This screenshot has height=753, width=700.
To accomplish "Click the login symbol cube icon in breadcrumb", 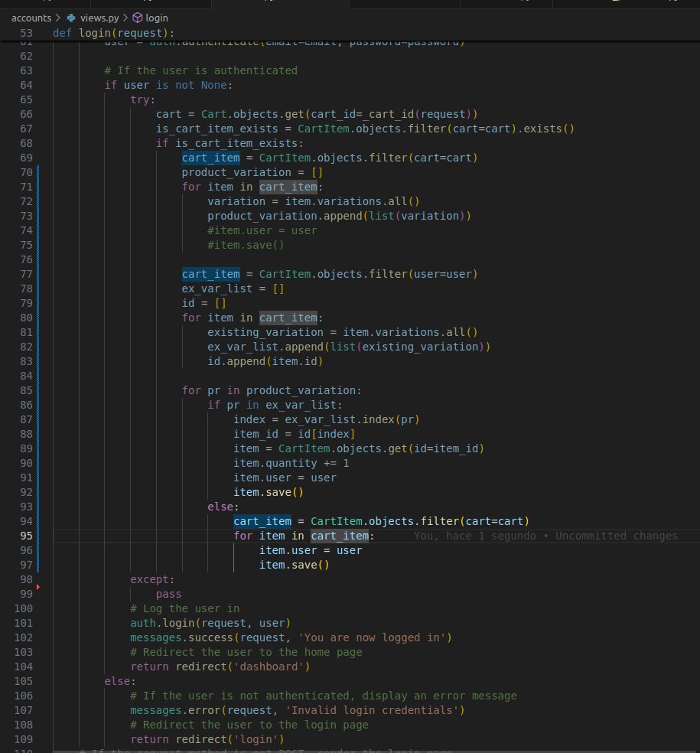I will [x=137, y=18].
